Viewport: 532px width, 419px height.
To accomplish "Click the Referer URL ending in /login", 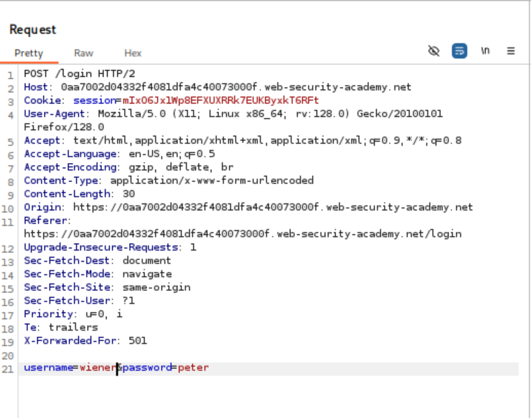I will (x=242, y=234).
